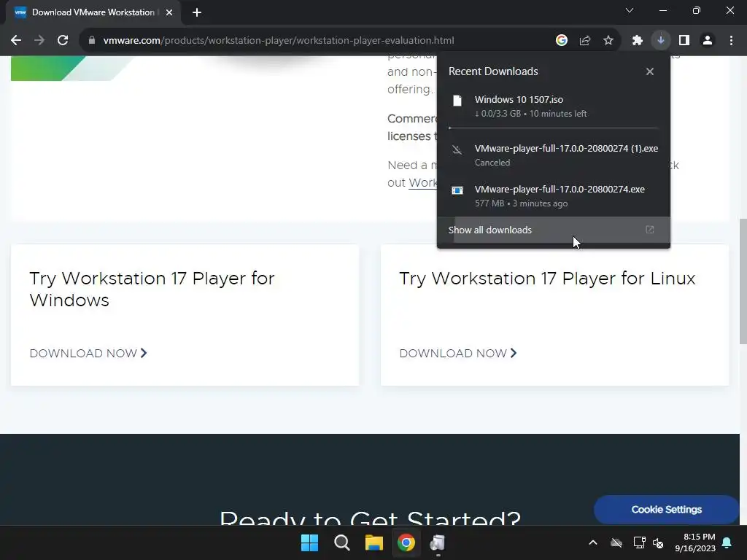Open Chrome three-dot menu
The height and width of the screenshot is (560, 747).
click(x=731, y=41)
